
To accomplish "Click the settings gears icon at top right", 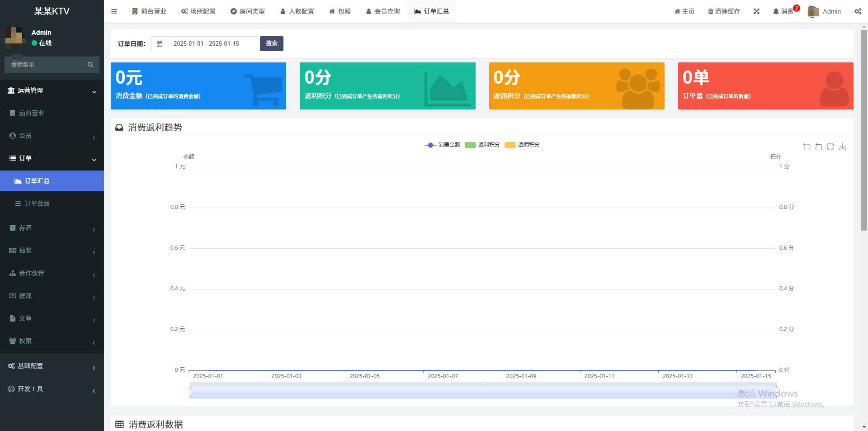I will [858, 11].
